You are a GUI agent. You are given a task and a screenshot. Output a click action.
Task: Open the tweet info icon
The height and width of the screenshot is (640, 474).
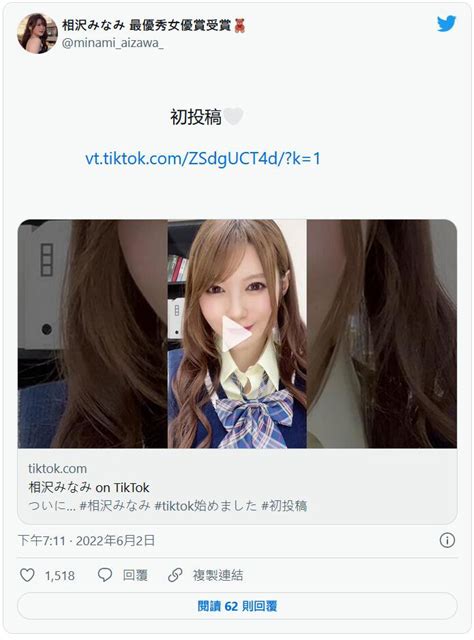[447, 540]
